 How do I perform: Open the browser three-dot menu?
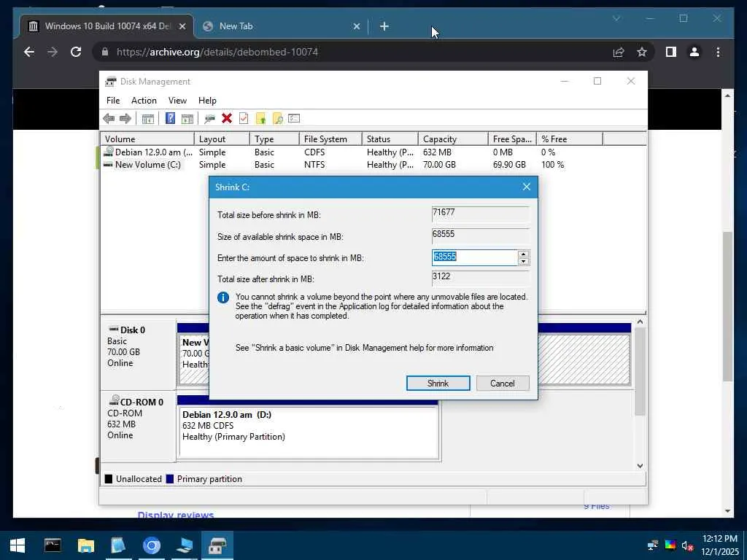[x=718, y=52]
